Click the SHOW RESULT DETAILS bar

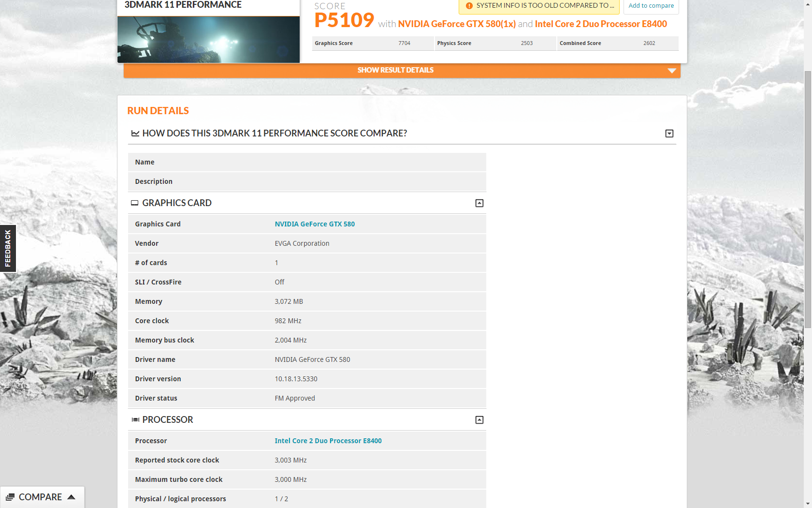tap(402, 71)
